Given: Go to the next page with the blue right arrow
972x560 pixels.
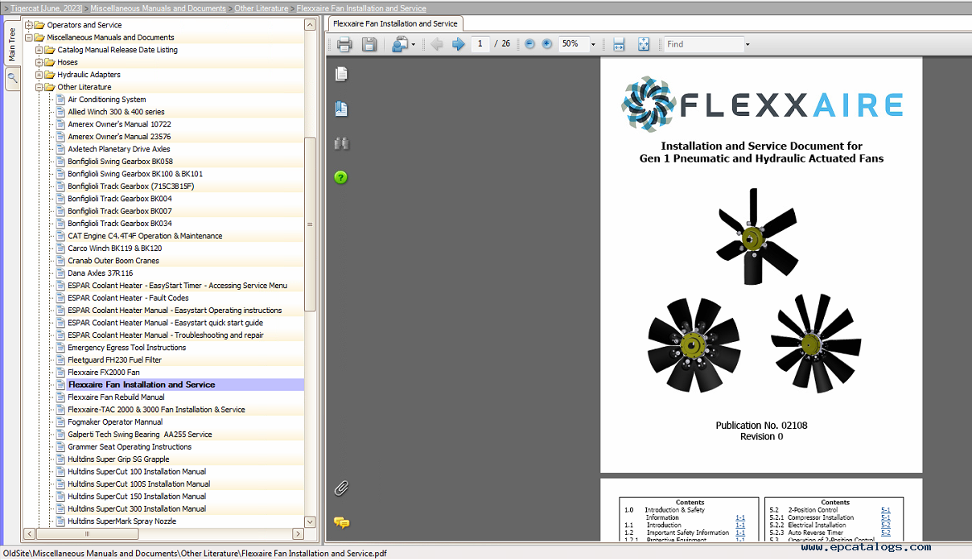Looking at the screenshot, I should (458, 44).
